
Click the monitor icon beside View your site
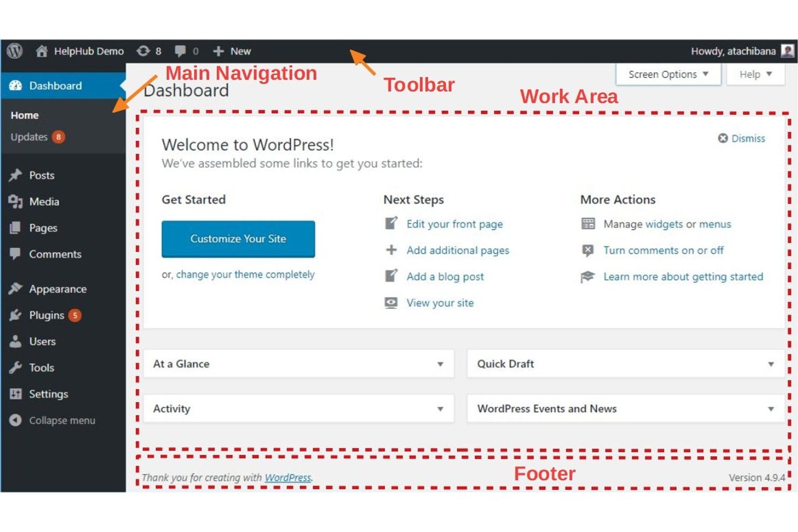[x=391, y=302]
